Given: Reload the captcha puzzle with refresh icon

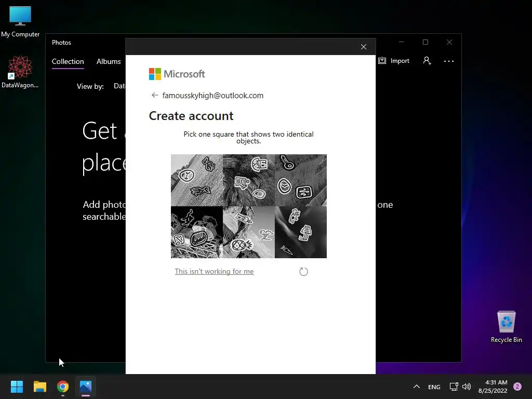Looking at the screenshot, I should (x=303, y=271).
